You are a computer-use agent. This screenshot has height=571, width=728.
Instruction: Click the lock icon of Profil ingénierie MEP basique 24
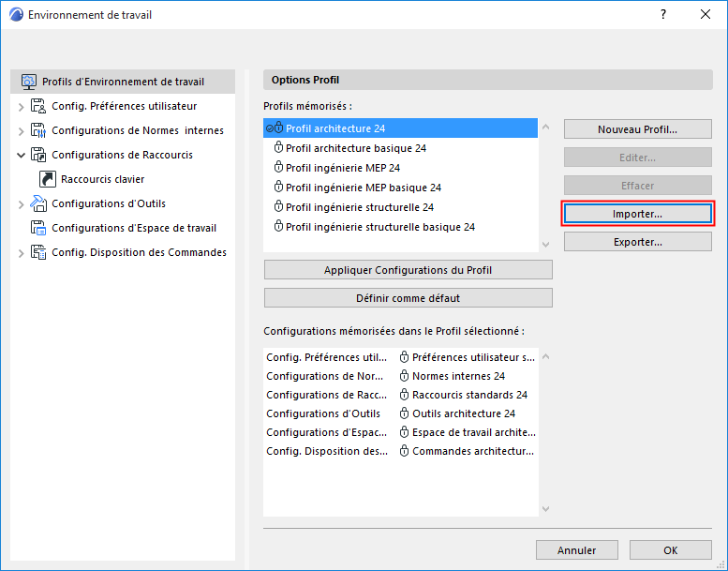(x=278, y=188)
